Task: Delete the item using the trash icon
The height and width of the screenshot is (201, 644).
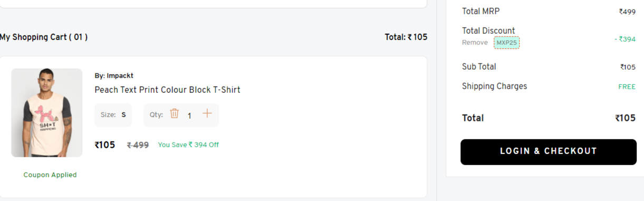Action: point(175,113)
